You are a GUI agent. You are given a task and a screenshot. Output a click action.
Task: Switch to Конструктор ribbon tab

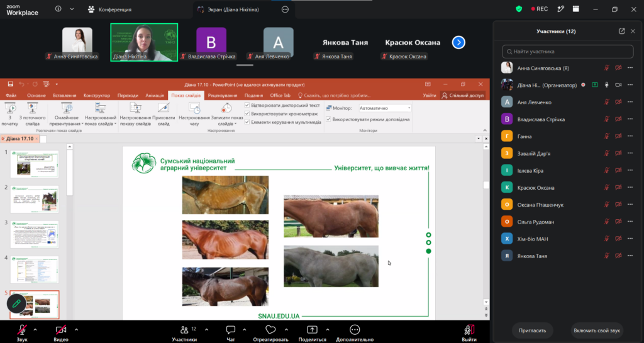pos(96,95)
